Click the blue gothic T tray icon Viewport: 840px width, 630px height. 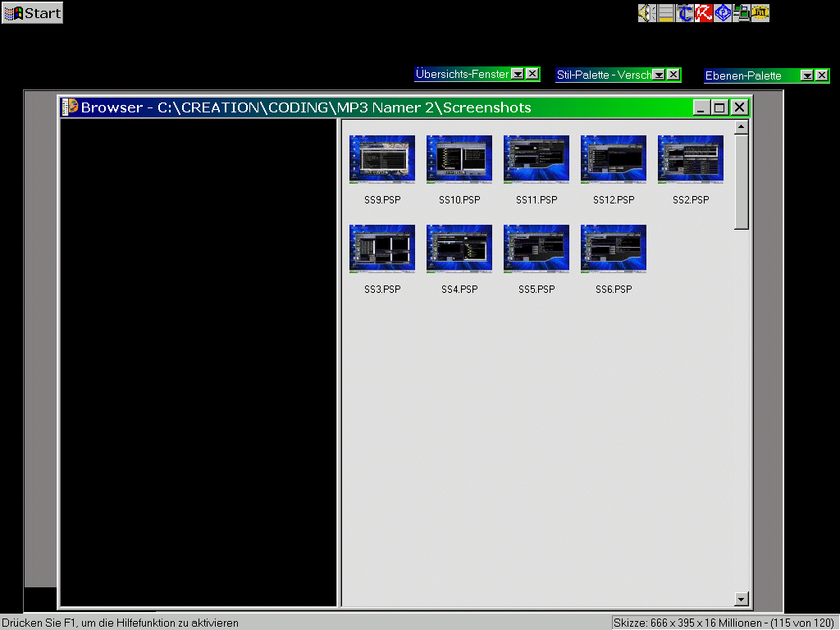(685, 13)
